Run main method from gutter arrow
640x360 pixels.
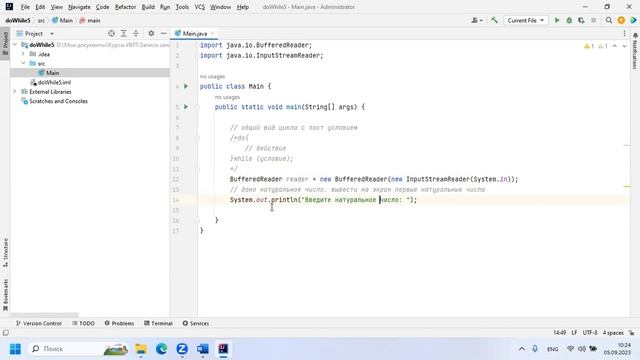[186, 107]
